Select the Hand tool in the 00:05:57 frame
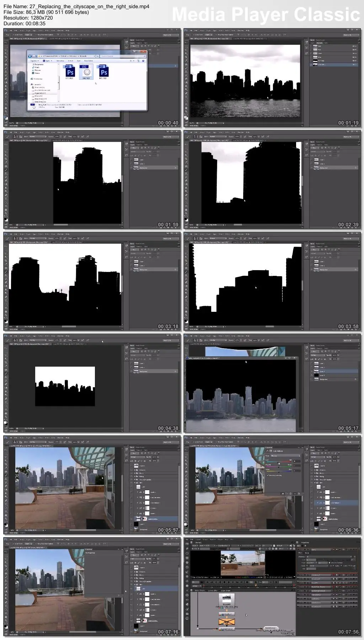Viewport: 364px width, 640px height. [x=6, y=515]
